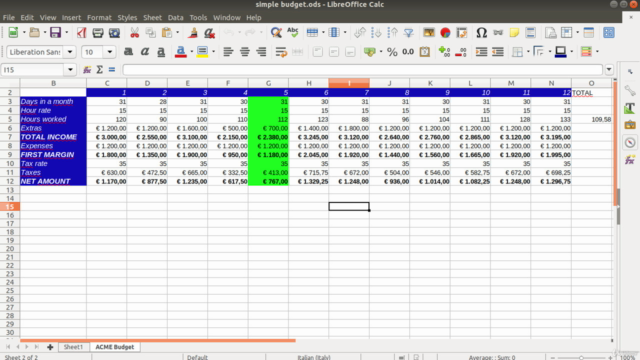Add a decimal place
Image resolution: width=640 pixels, height=360 pixels.
(x=444, y=52)
